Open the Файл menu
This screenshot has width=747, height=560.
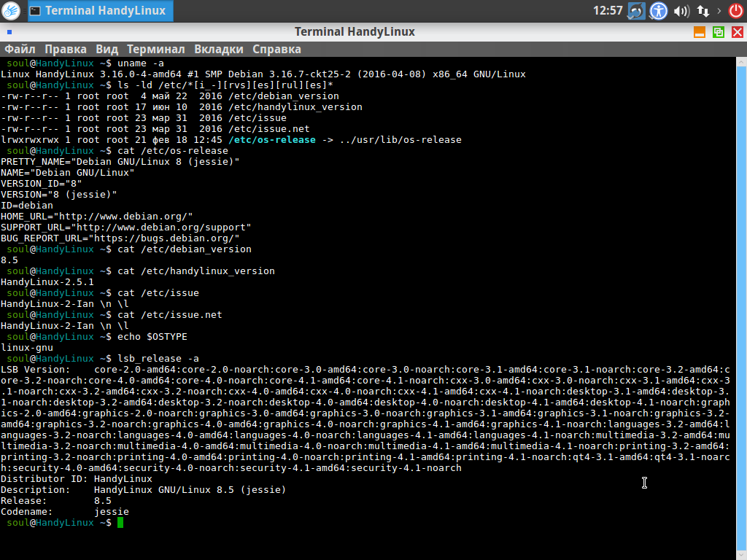(x=20, y=49)
